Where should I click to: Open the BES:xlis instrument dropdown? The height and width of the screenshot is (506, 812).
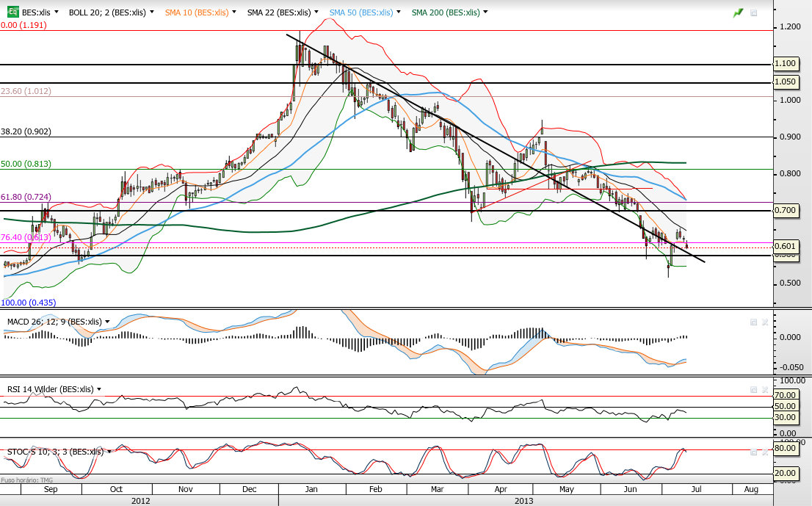pos(56,12)
